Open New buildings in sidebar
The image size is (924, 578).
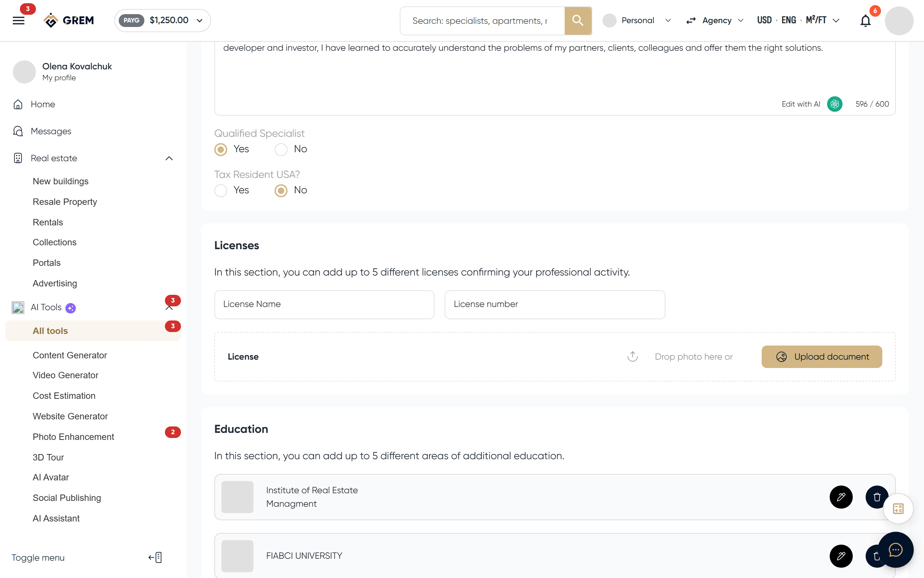(60, 181)
